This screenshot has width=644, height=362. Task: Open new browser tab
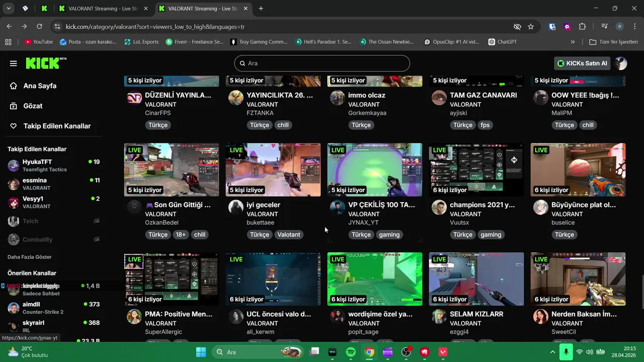point(261,9)
